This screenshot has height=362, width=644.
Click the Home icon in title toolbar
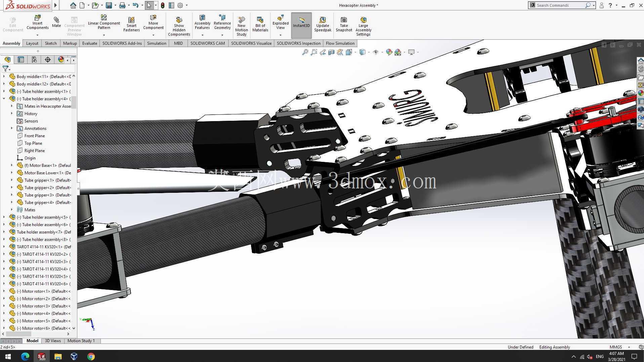[x=73, y=5]
